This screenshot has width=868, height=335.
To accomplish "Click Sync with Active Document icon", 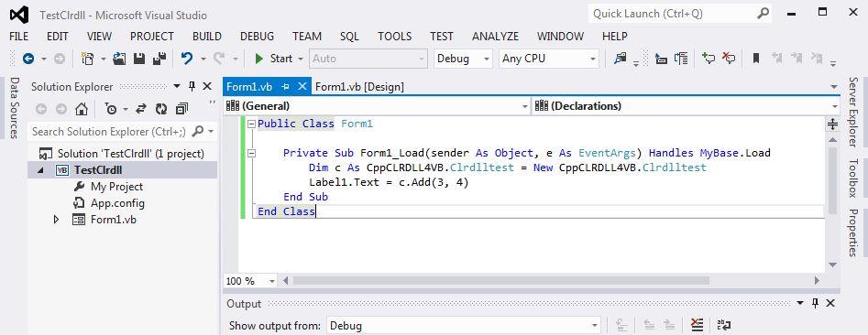I will (142, 109).
